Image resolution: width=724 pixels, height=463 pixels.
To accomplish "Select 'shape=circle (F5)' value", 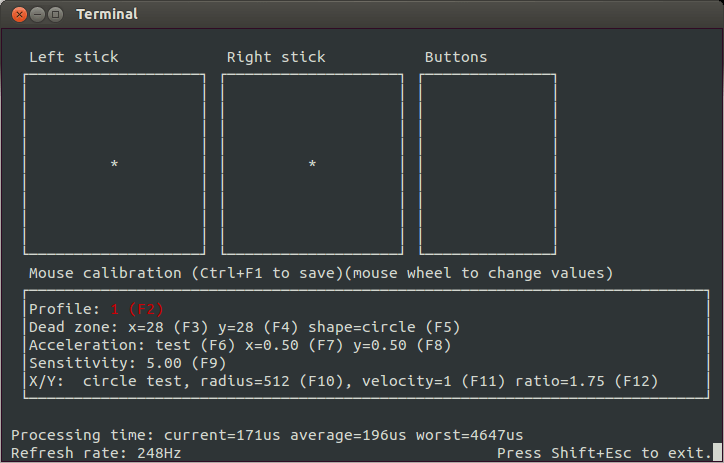I will click(384, 327).
